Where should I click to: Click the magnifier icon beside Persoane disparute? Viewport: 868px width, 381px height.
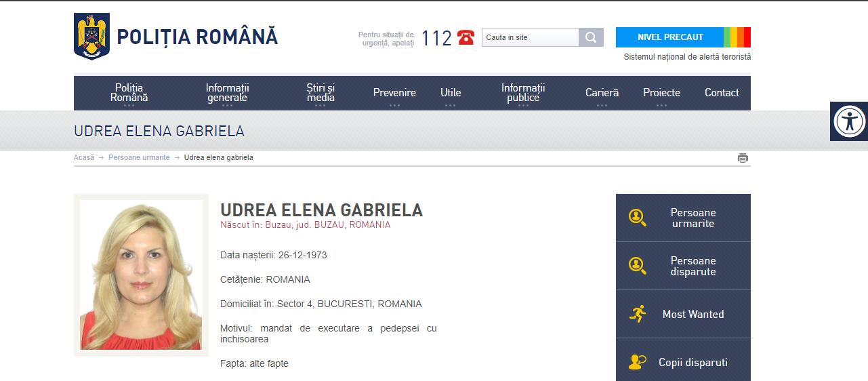point(637,266)
